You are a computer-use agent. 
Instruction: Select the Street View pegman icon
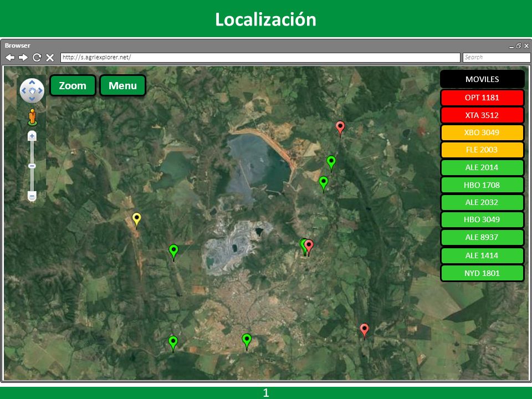32,117
